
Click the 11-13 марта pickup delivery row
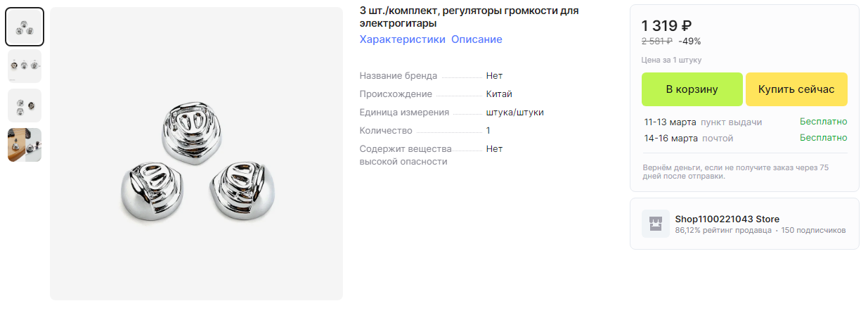point(745,122)
